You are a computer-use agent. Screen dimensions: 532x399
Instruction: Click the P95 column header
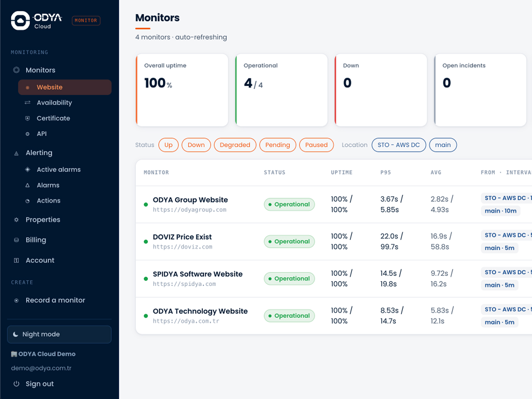386,173
